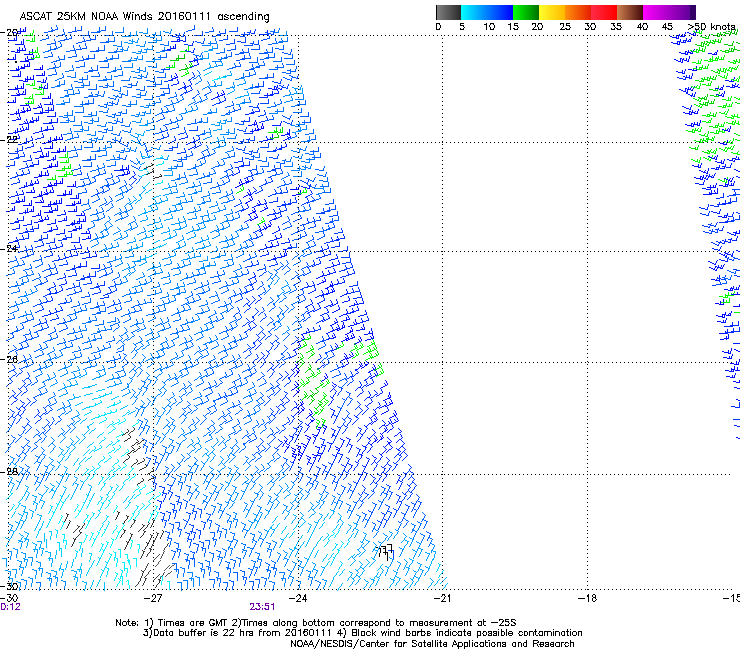Click the -28 latitude axis label

click(9, 472)
